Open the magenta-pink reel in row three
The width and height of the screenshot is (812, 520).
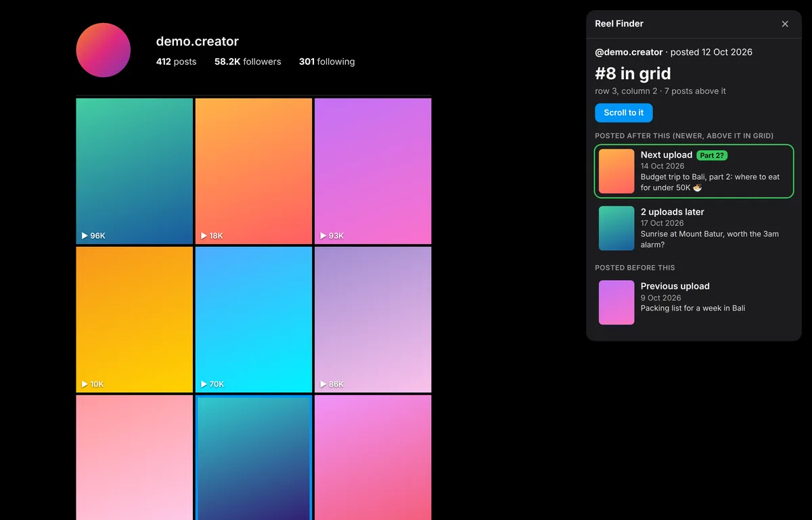(x=373, y=458)
